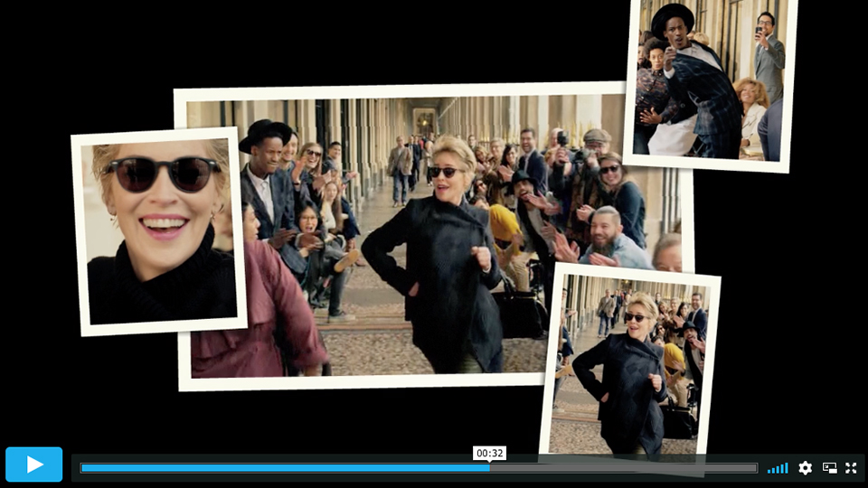Seek in the video progress bar
868x488 pixels.
pos(419,468)
